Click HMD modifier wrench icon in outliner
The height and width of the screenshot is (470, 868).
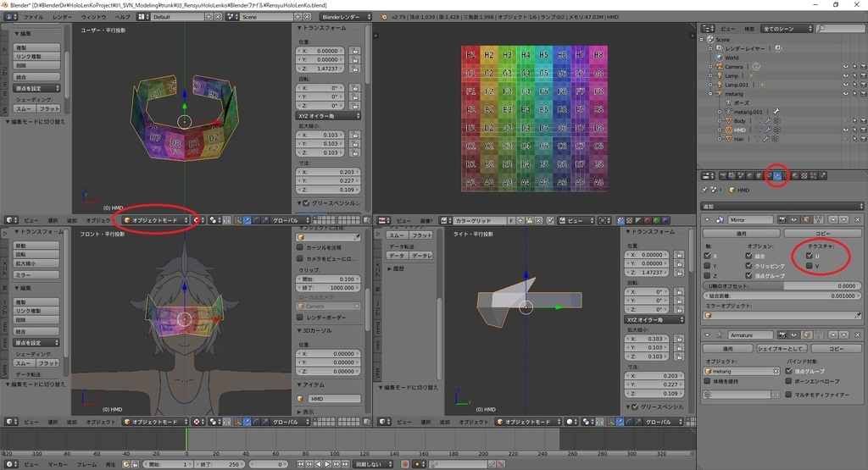pyautogui.click(x=768, y=130)
